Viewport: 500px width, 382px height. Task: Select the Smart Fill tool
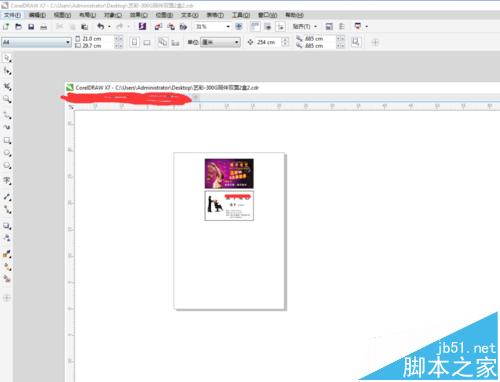7,279
